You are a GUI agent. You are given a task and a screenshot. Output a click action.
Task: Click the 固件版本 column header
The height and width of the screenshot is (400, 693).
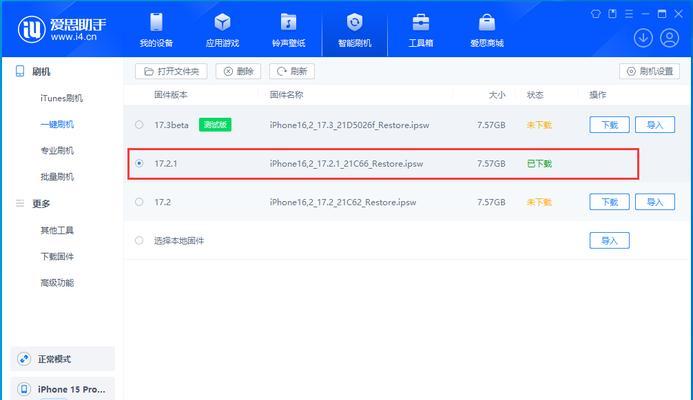pos(171,95)
